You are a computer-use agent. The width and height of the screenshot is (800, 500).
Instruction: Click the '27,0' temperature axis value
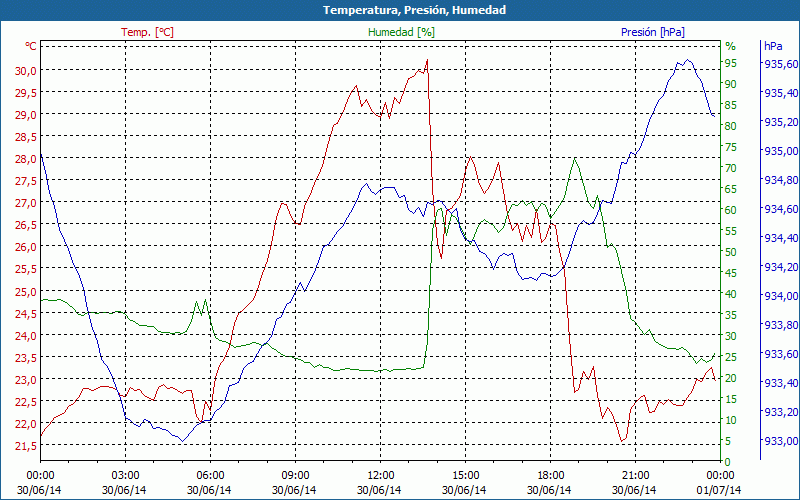(25, 203)
